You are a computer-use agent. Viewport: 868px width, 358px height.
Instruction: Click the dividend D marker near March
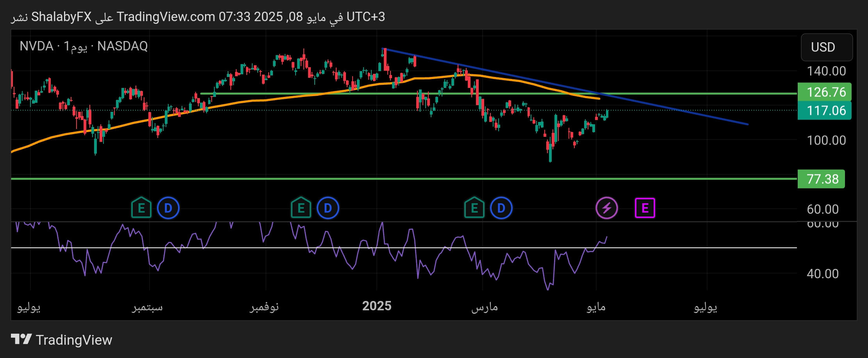coord(501,208)
